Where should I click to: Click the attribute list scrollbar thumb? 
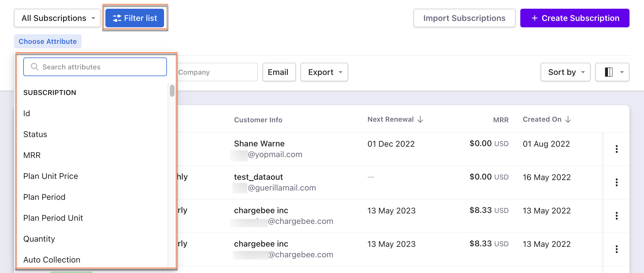pos(172,91)
